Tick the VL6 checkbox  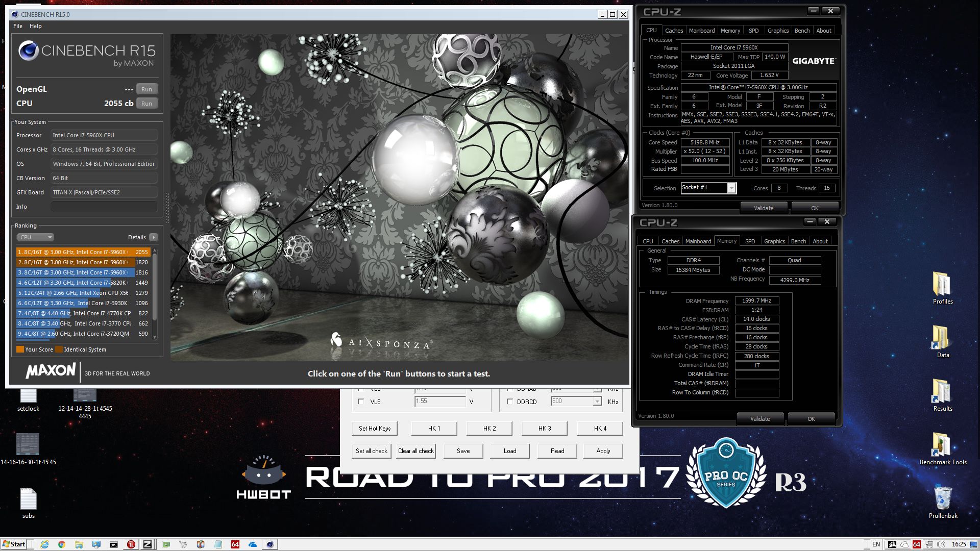click(x=361, y=402)
